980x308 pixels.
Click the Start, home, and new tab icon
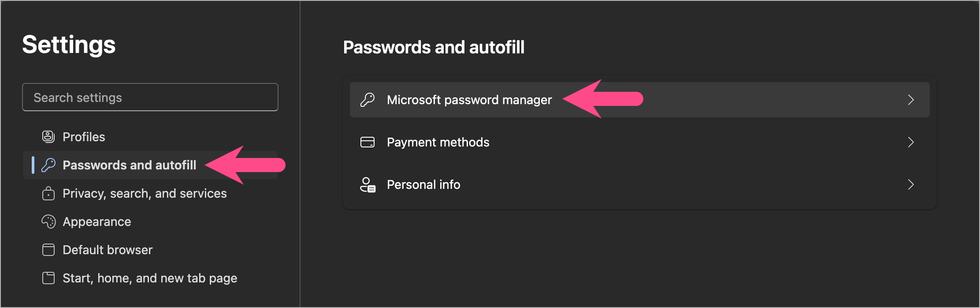[48, 278]
